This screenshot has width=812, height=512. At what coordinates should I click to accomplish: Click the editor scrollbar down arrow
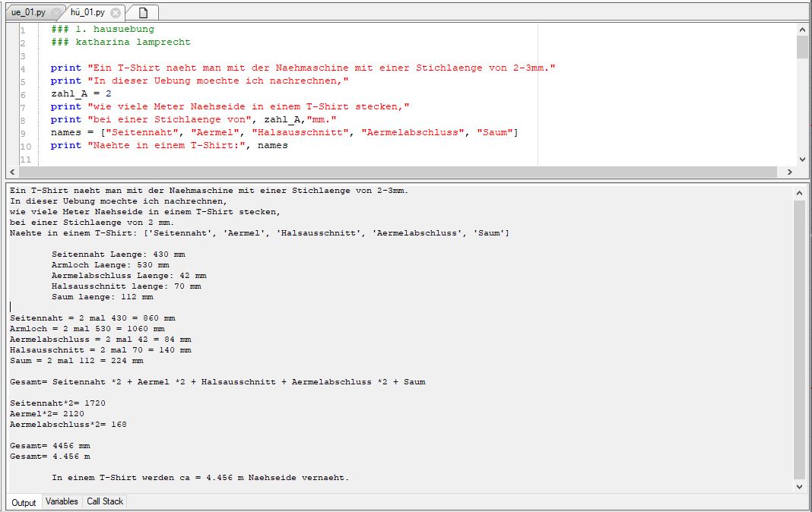pos(802,158)
